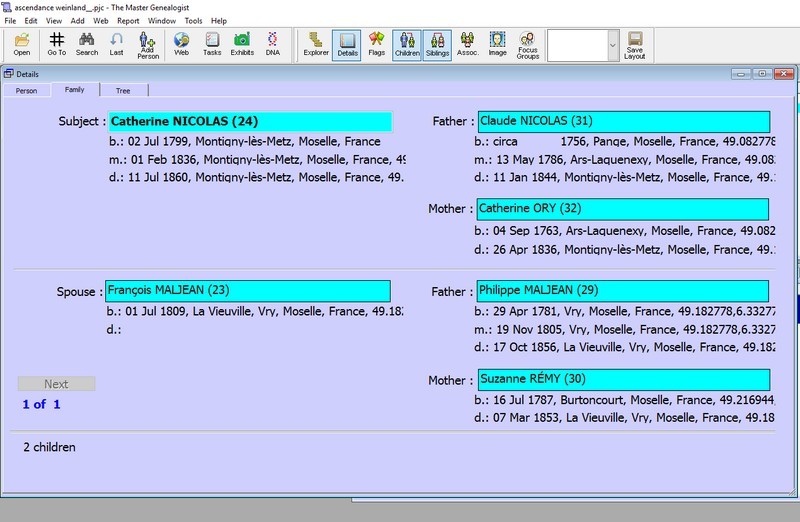Open the Report menu

[128, 21]
